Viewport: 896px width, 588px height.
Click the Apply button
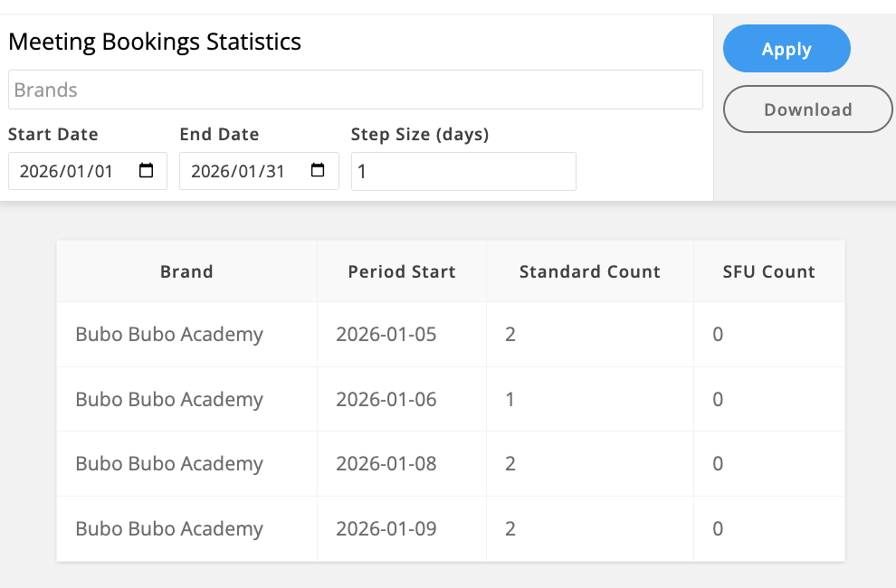pos(786,49)
